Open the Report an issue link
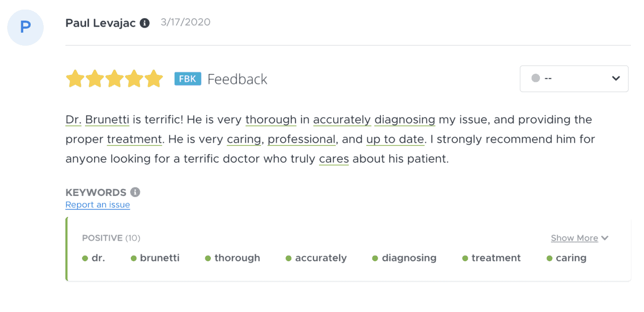This screenshot has width=644, height=312. point(98,204)
